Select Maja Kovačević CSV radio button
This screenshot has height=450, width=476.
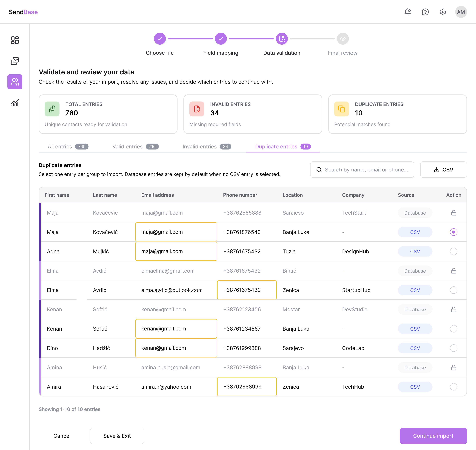[453, 232]
